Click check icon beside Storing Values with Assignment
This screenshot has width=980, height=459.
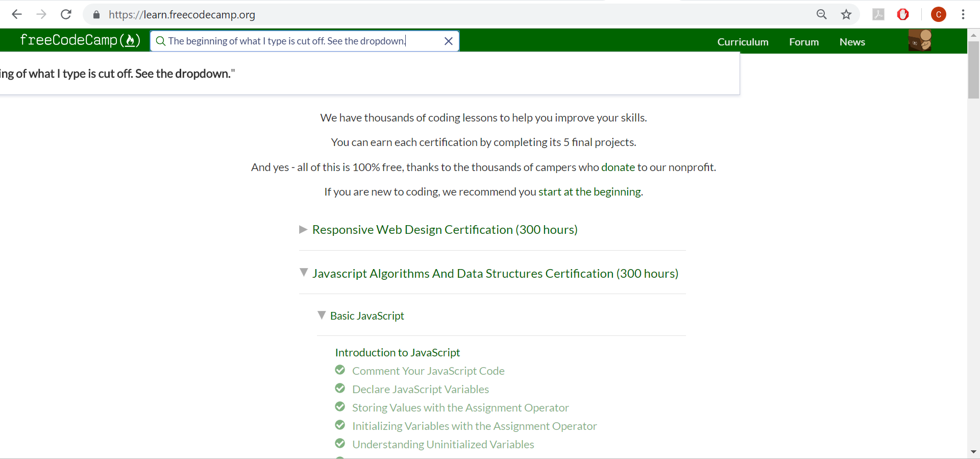click(x=340, y=406)
